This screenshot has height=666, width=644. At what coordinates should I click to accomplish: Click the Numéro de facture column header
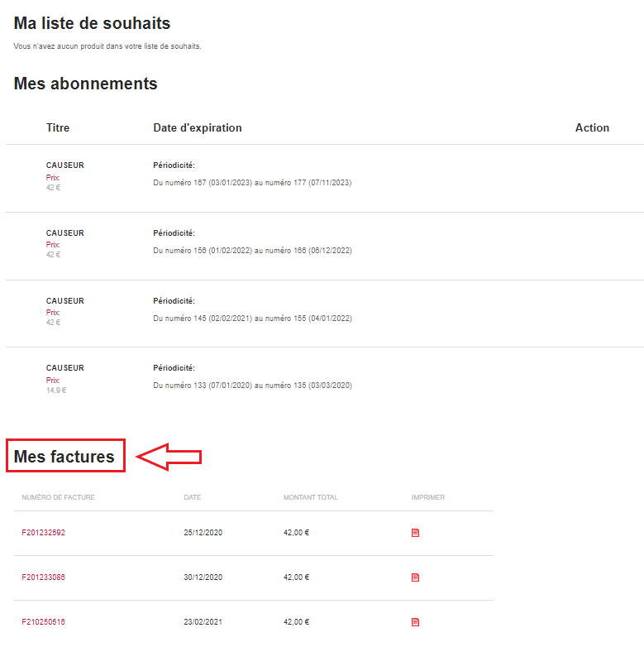pyautogui.click(x=58, y=498)
